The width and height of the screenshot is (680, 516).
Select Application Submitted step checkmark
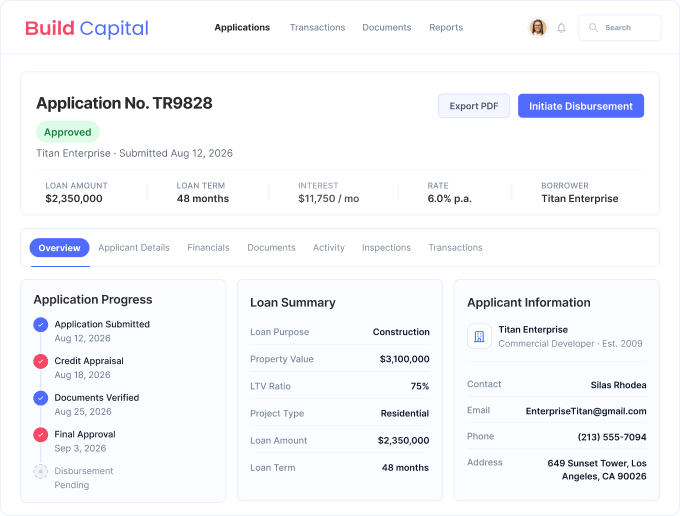pos(41,324)
